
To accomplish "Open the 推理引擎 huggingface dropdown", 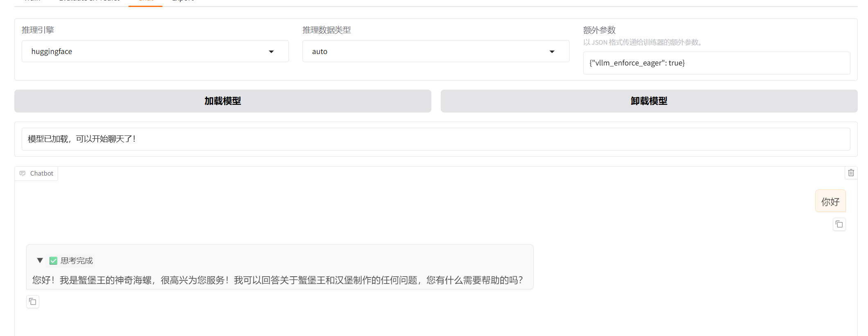I will click(155, 52).
